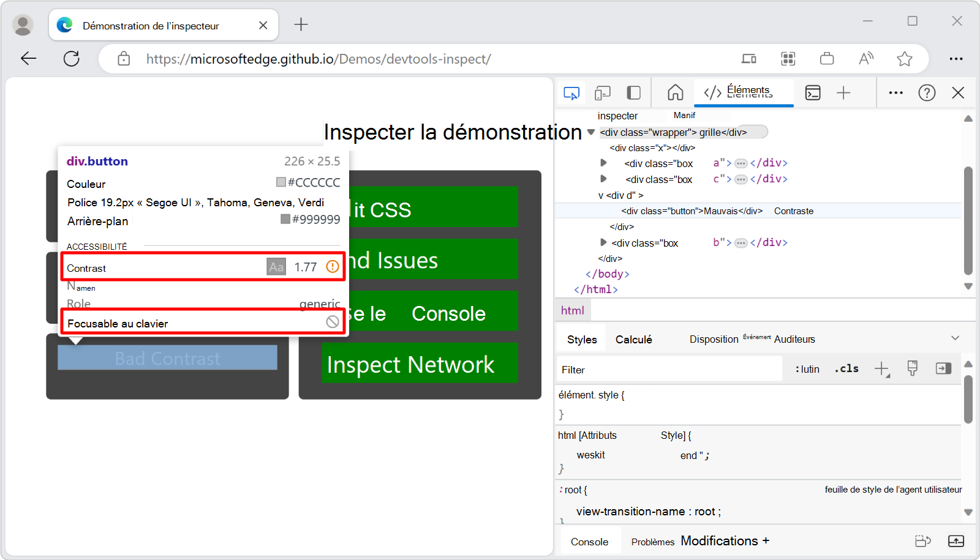The height and width of the screenshot is (560, 980).
Task: Collapse the div class wrapper node
Action: 591,132
